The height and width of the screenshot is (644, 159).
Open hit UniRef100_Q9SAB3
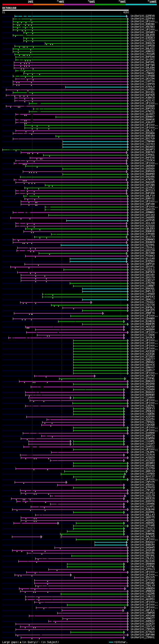[142, 32]
